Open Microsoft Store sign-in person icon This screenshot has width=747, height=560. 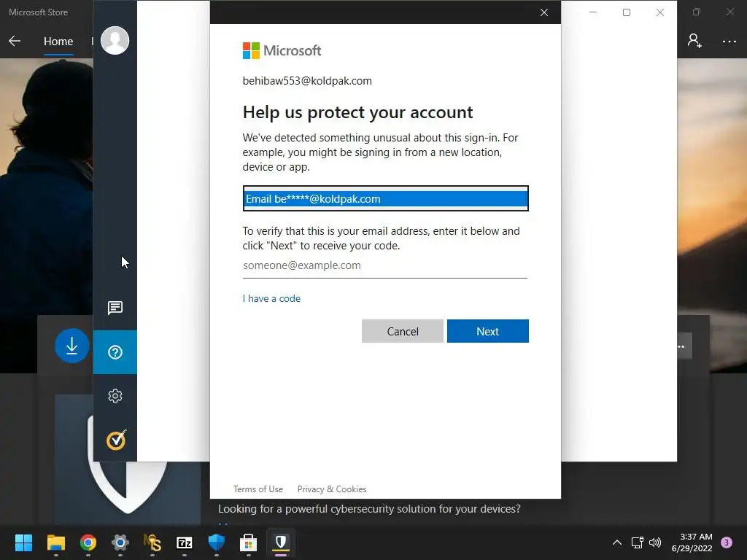(x=694, y=41)
